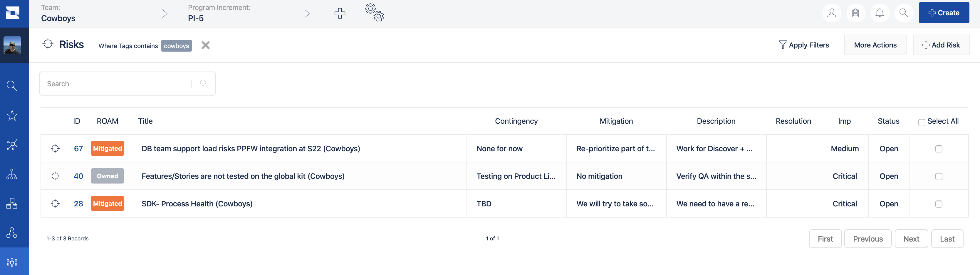Viewport: 980px width, 275px height.
Task: Click the Create button
Action: (x=944, y=13)
